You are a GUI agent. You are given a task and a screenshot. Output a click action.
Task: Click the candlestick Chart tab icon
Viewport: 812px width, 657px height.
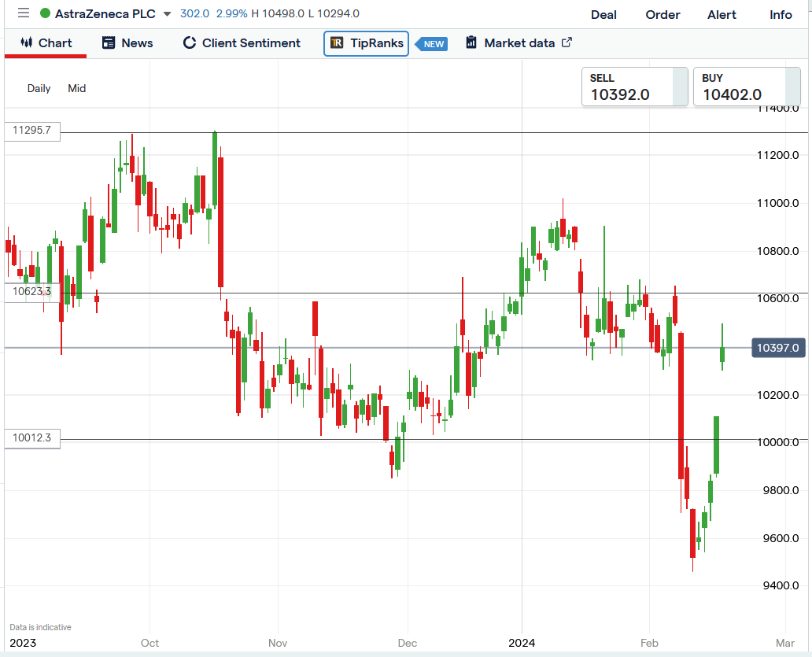(27, 42)
